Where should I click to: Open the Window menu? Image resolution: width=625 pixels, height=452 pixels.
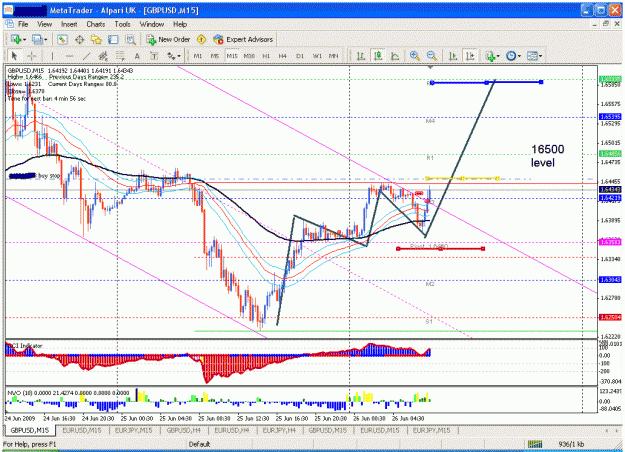[151, 24]
